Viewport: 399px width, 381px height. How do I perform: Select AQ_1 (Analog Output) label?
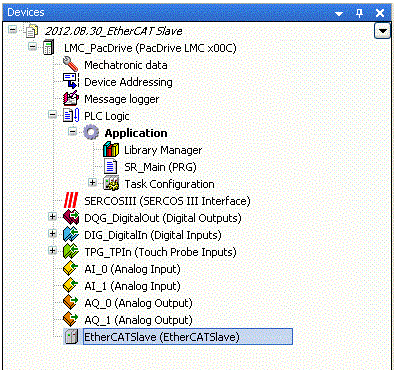point(138,320)
